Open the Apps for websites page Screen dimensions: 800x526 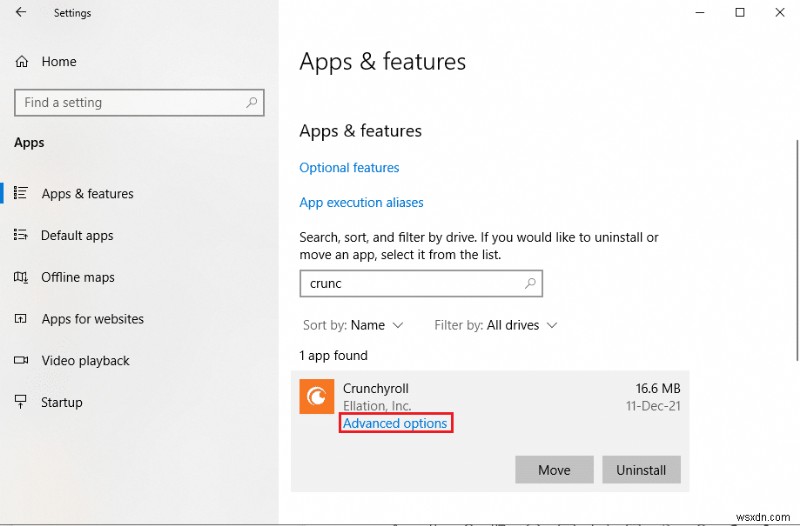[x=92, y=319]
